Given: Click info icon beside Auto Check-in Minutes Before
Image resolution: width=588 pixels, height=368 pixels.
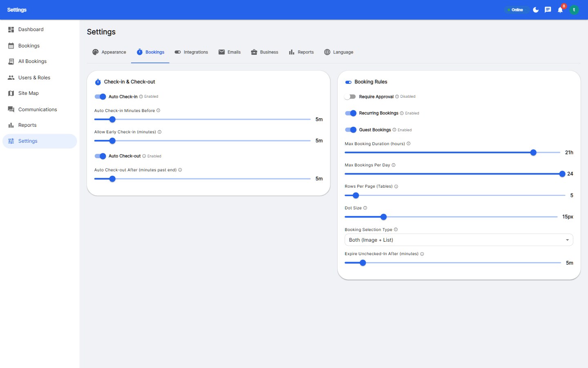Looking at the screenshot, I should tap(158, 110).
